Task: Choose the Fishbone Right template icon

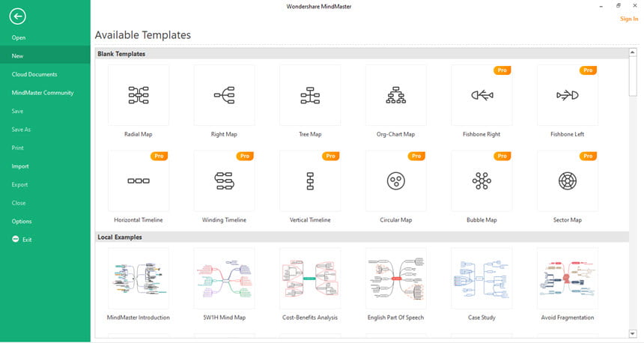Action: (482, 95)
